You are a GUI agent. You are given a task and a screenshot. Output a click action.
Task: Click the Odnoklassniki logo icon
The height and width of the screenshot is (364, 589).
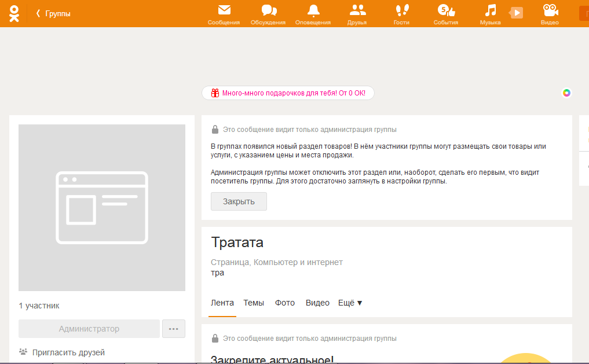pos(14,13)
